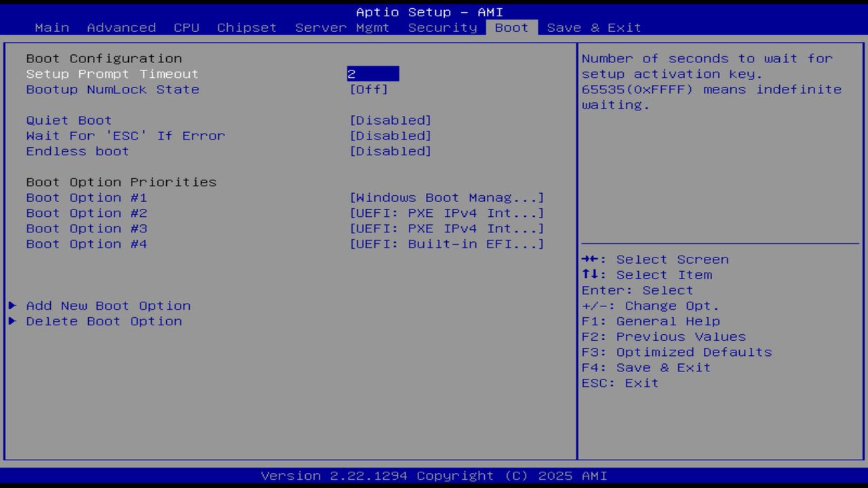Edit the Setup Prompt Timeout value
Screen dimensions: 868x488
374,74
